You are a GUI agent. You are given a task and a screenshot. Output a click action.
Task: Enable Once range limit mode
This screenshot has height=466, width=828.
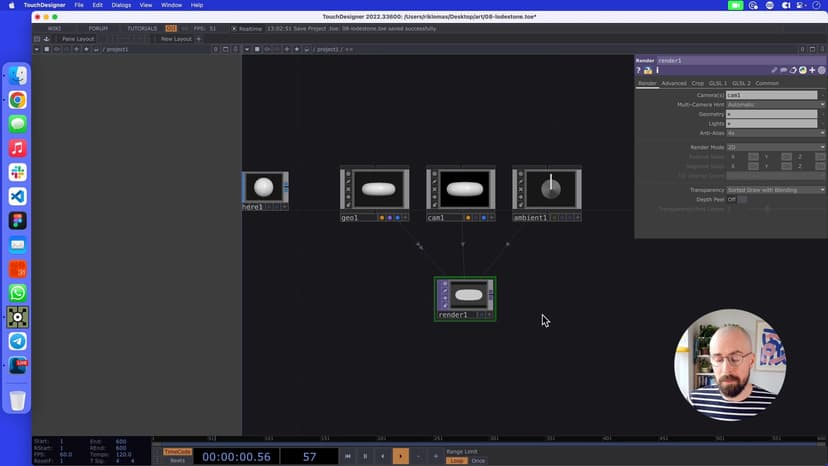478,461
